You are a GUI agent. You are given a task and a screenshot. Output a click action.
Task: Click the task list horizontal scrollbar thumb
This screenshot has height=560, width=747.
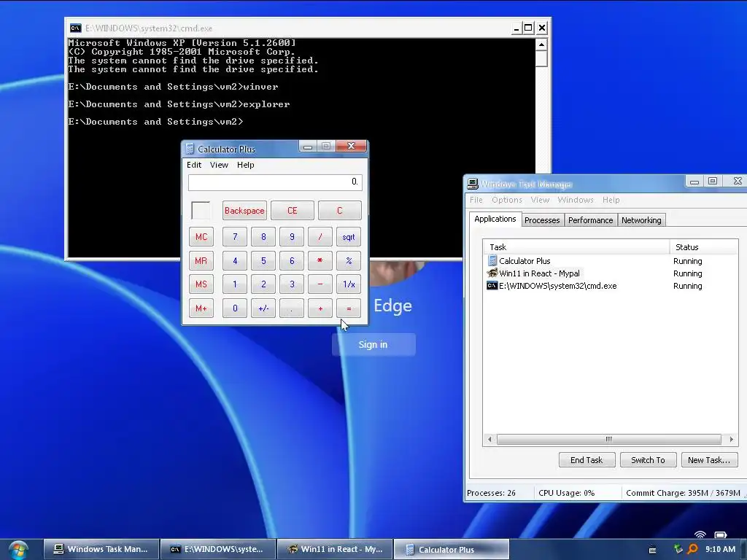pos(609,439)
